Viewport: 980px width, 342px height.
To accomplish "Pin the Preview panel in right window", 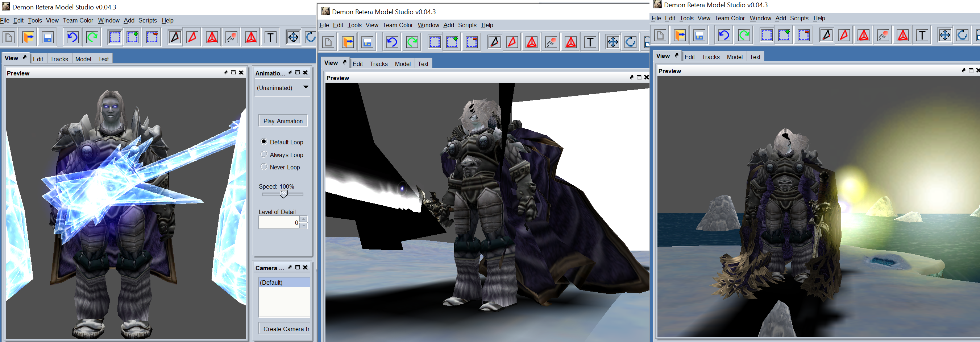I will [963, 70].
